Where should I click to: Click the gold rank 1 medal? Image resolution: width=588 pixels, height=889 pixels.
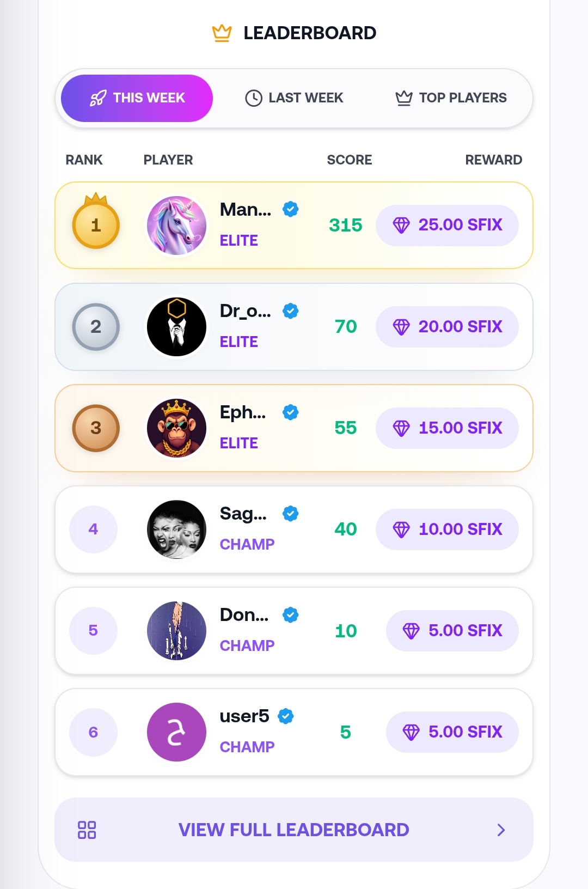(96, 221)
